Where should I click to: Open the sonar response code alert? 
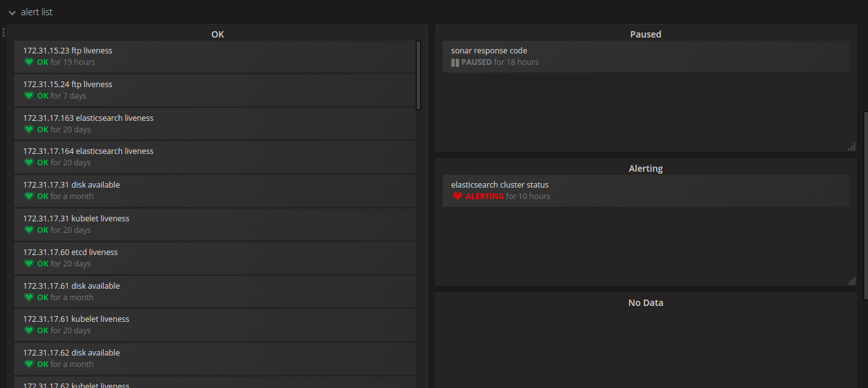click(x=489, y=51)
